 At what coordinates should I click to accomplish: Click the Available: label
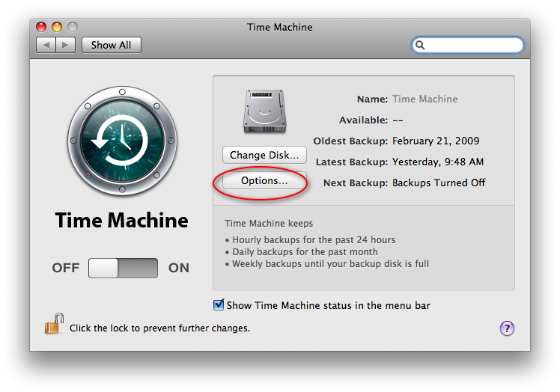pyautogui.click(x=363, y=120)
